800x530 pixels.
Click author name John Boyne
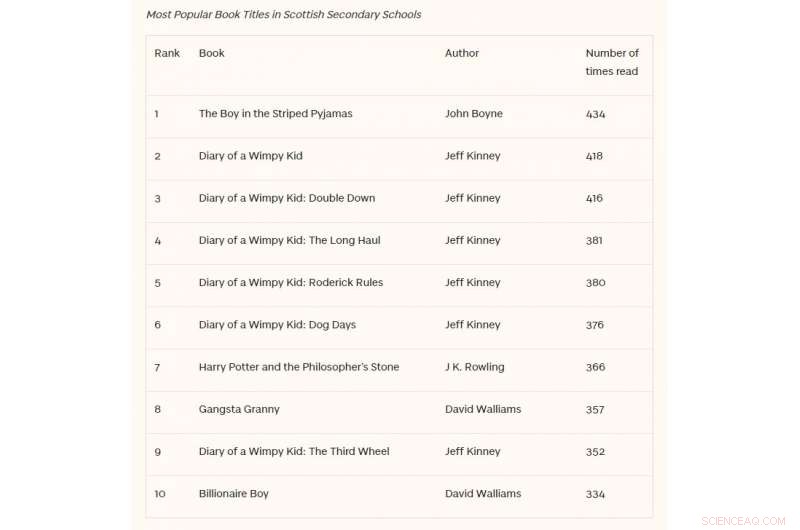[474, 114]
